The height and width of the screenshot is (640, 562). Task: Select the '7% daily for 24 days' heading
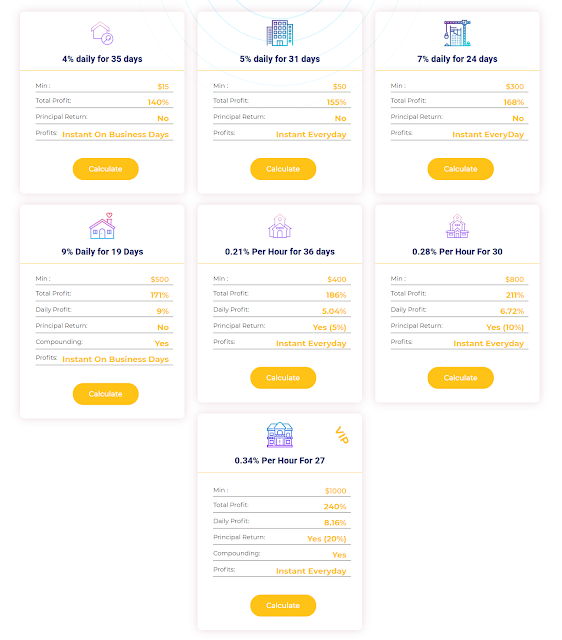pyautogui.click(x=457, y=59)
